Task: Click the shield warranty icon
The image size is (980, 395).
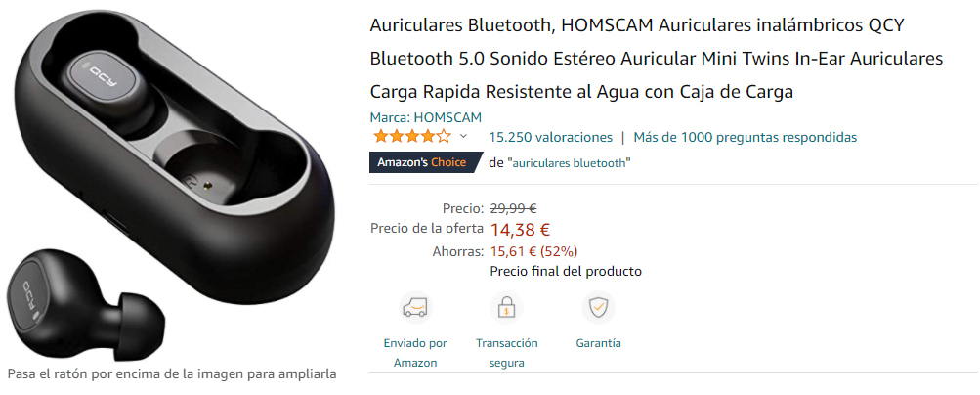Action: tap(598, 308)
